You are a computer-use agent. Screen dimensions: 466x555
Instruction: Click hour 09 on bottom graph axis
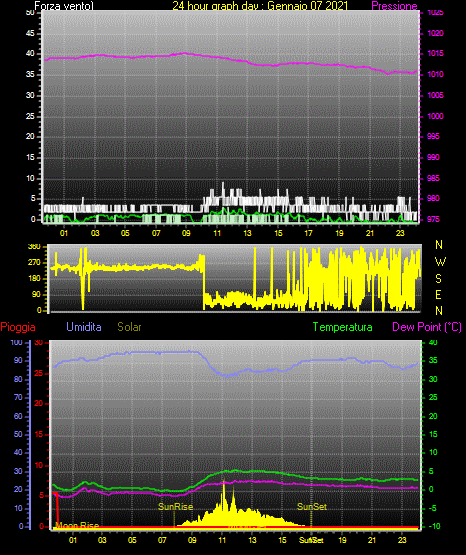[x=192, y=540]
